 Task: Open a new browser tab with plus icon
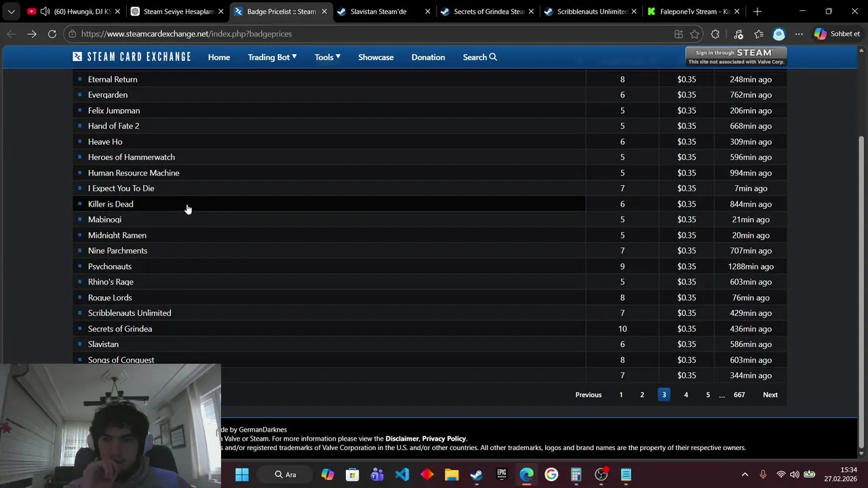tap(757, 12)
